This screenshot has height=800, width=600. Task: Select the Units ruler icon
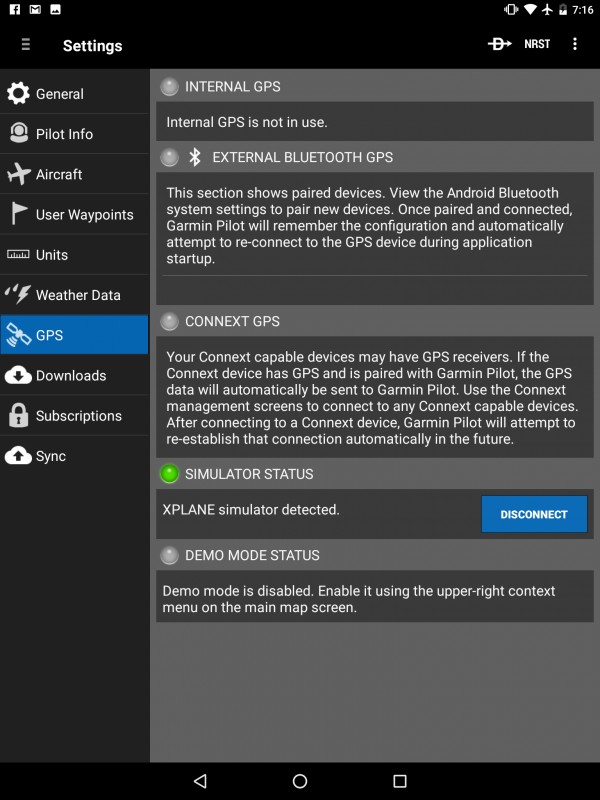pyautogui.click(x=18, y=254)
